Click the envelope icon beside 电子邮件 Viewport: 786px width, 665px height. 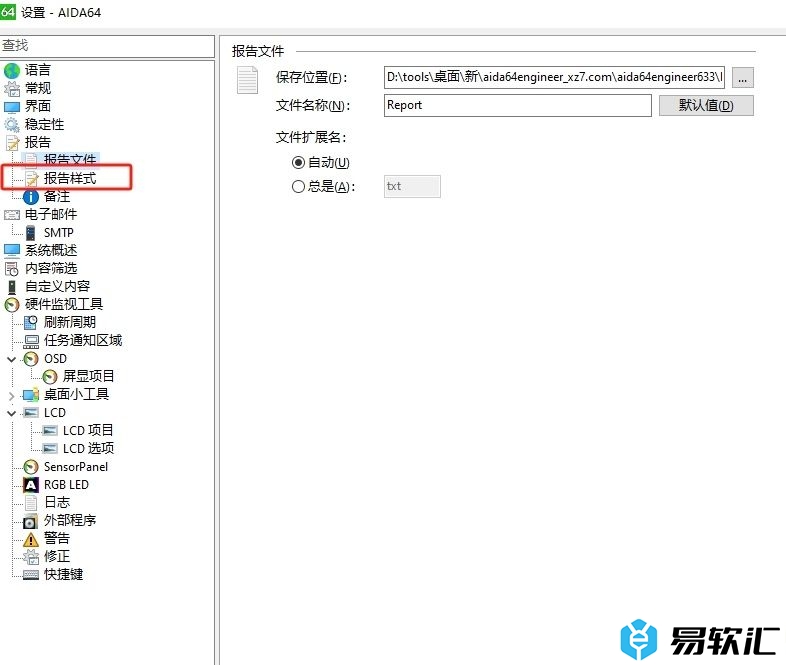tap(12, 215)
